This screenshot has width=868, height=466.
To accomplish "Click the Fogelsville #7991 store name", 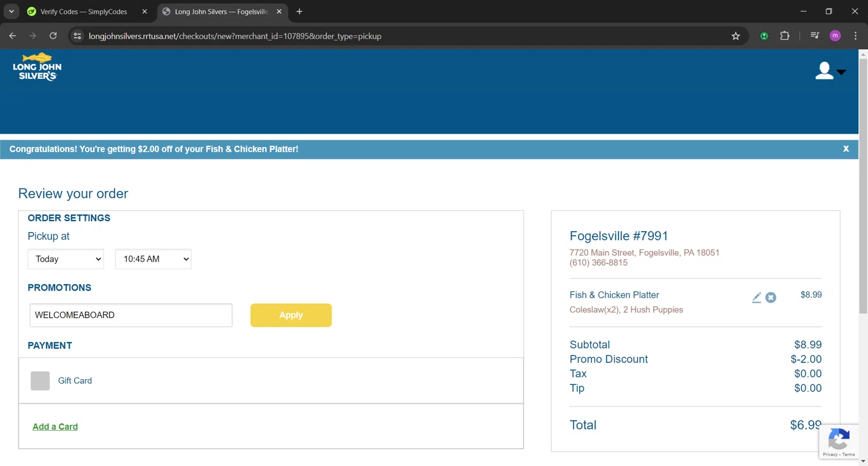I will pos(619,236).
